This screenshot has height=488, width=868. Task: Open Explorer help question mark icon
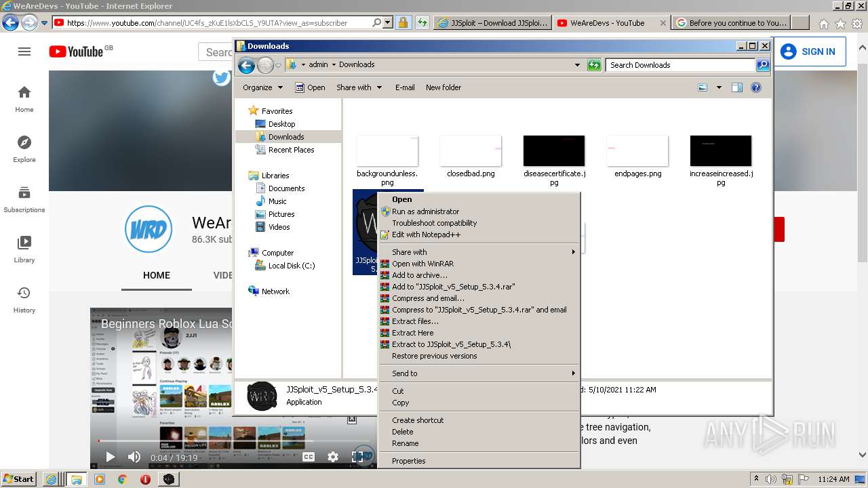coord(756,87)
